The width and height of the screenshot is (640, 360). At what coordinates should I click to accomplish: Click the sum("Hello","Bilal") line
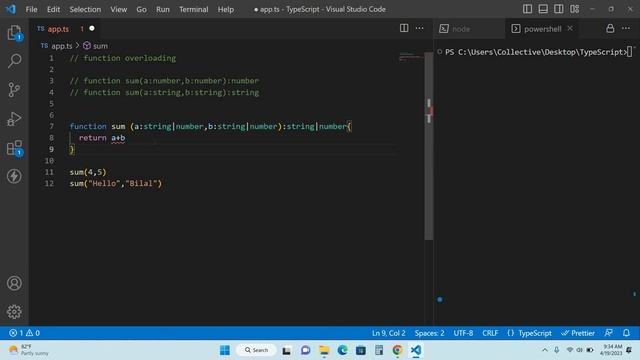point(116,184)
